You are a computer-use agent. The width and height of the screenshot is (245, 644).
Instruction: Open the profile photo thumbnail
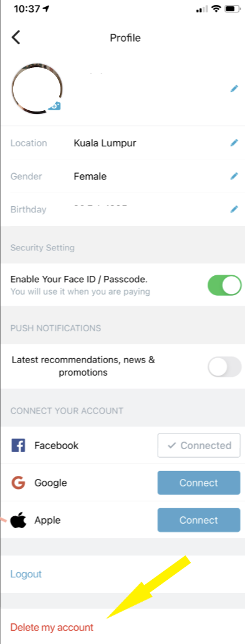37,88
